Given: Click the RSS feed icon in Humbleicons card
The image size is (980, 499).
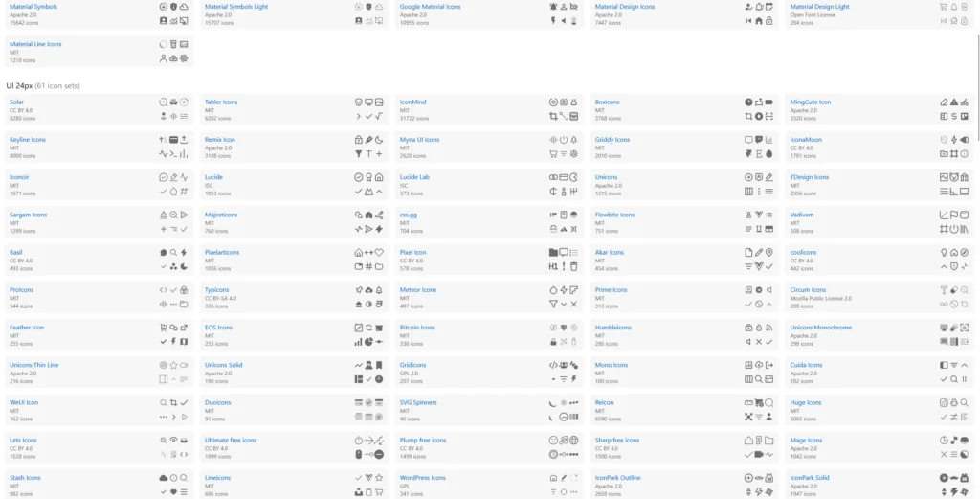Looking at the screenshot, I should click(x=768, y=327).
